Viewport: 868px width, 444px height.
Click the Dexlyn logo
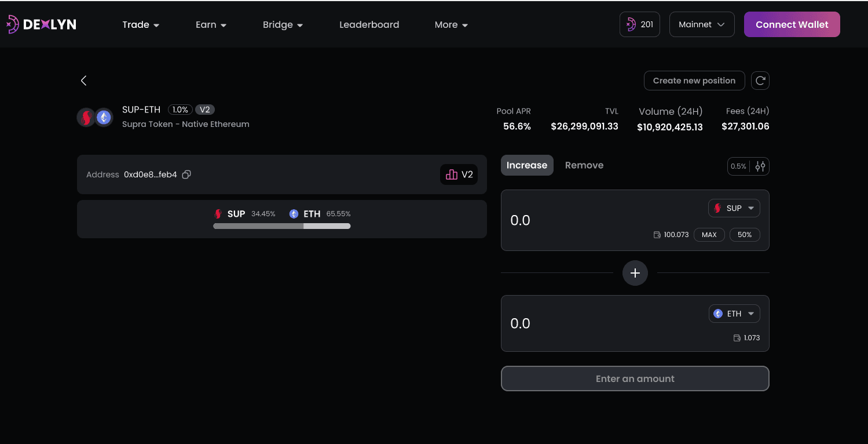41,24
